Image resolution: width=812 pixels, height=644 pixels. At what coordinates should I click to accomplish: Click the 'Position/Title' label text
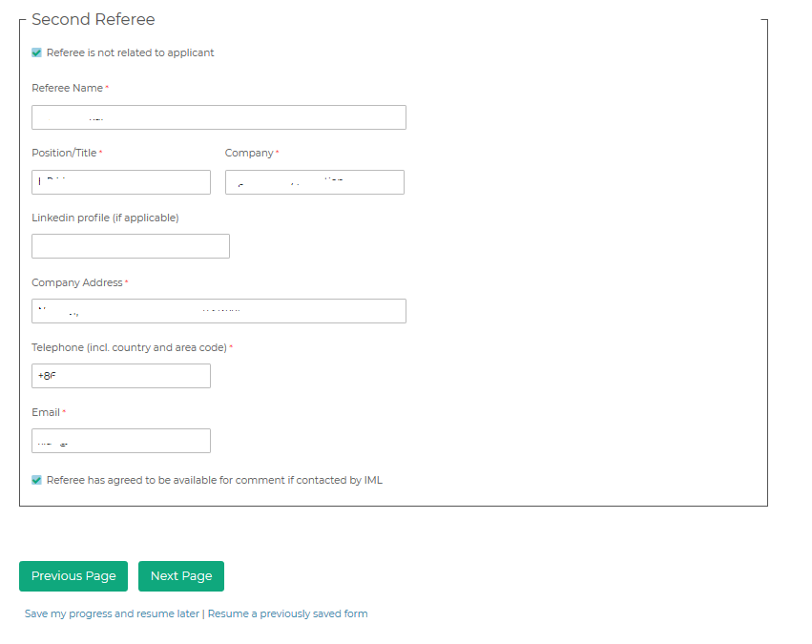[64, 154]
